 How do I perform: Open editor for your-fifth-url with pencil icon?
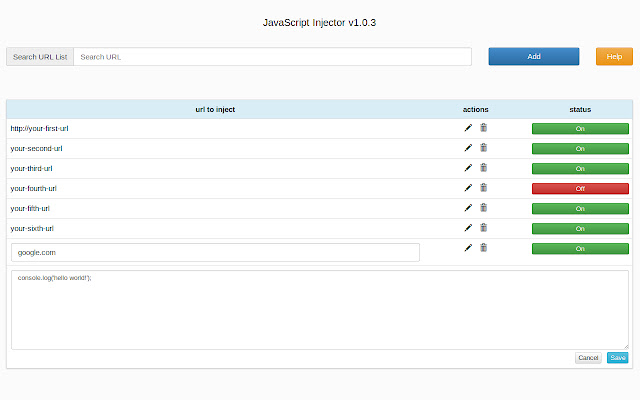[x=468, y=208]
